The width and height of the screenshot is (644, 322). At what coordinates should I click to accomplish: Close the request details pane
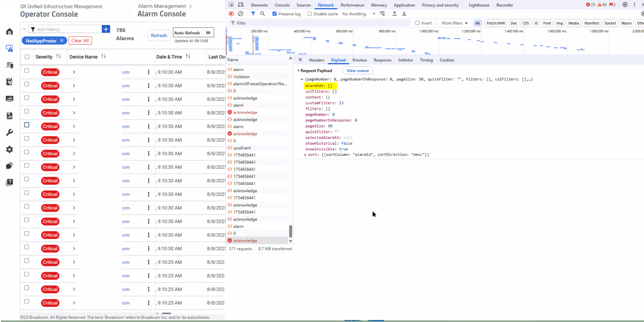(x=300, y=60)
